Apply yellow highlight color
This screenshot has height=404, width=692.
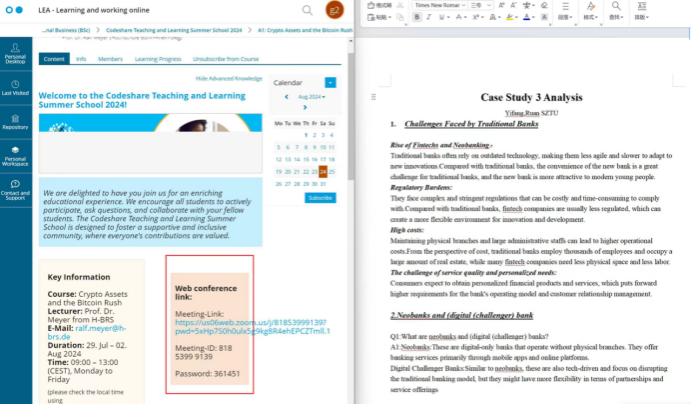(x=509, y=17)
